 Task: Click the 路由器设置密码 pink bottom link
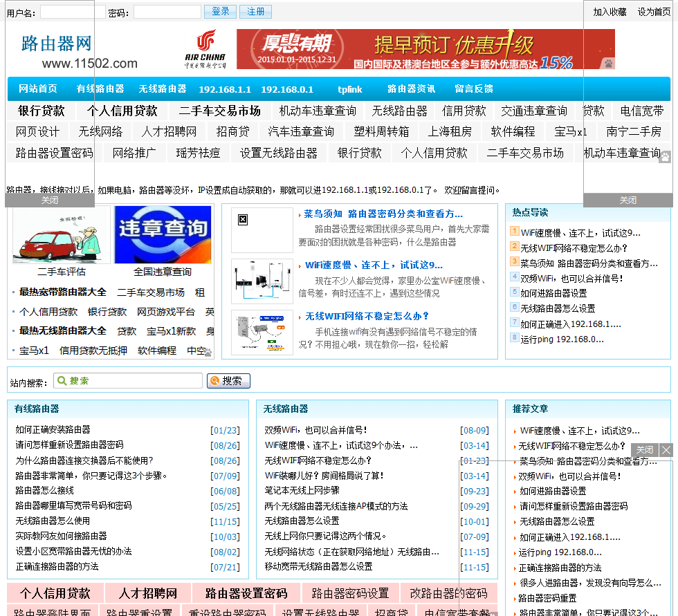tap(246, 593)
